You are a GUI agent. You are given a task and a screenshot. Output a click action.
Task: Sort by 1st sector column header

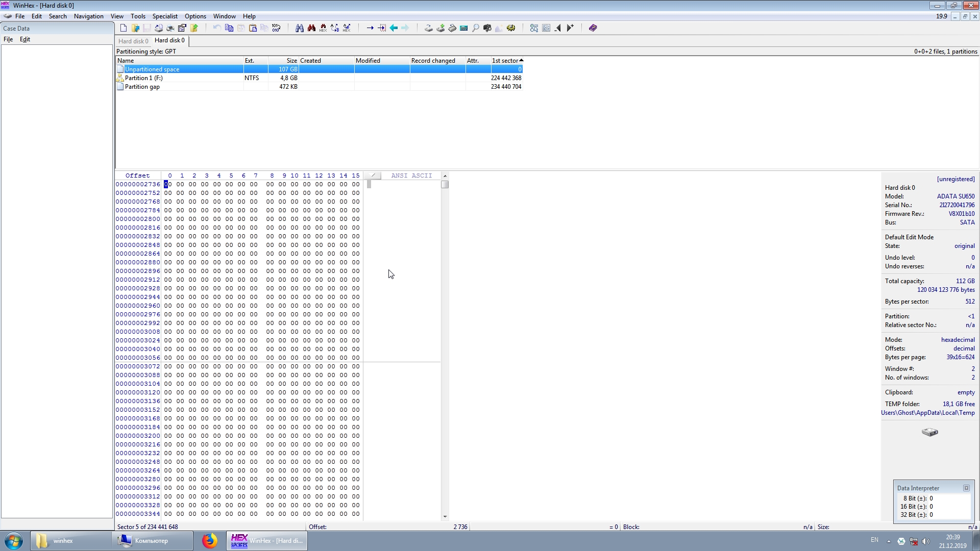[x=506, y=61]
